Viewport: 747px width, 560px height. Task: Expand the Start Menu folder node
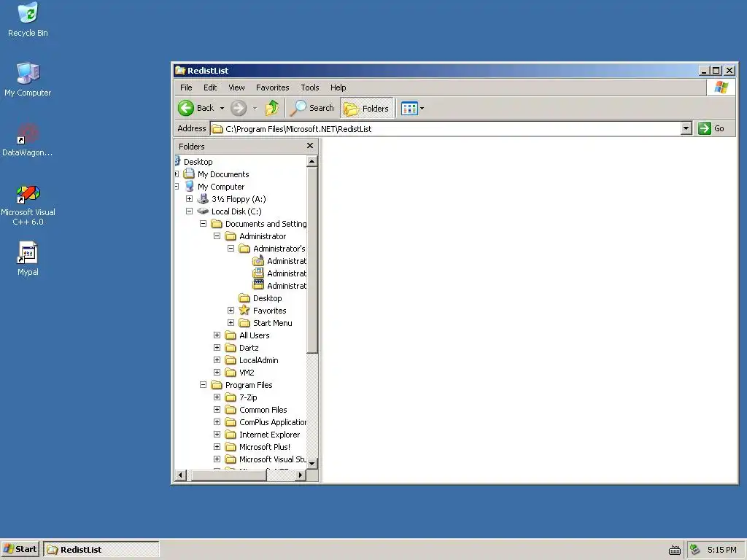231,323
